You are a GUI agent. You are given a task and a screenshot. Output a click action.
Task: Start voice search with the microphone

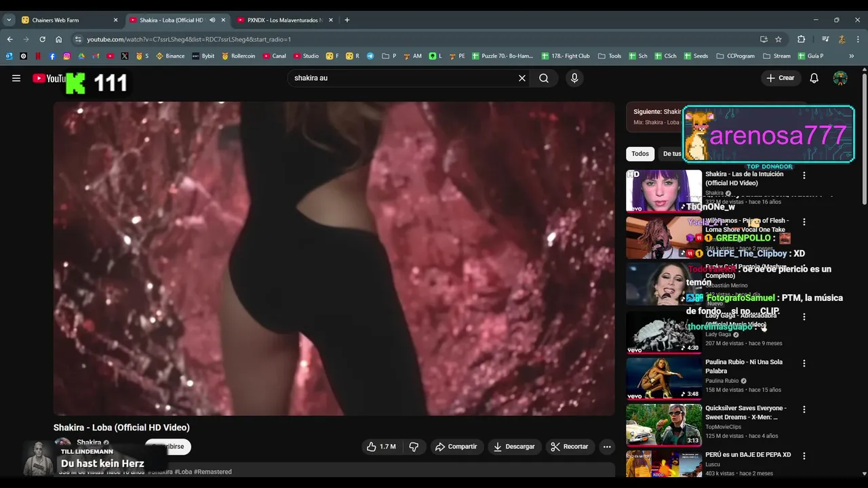574,78
